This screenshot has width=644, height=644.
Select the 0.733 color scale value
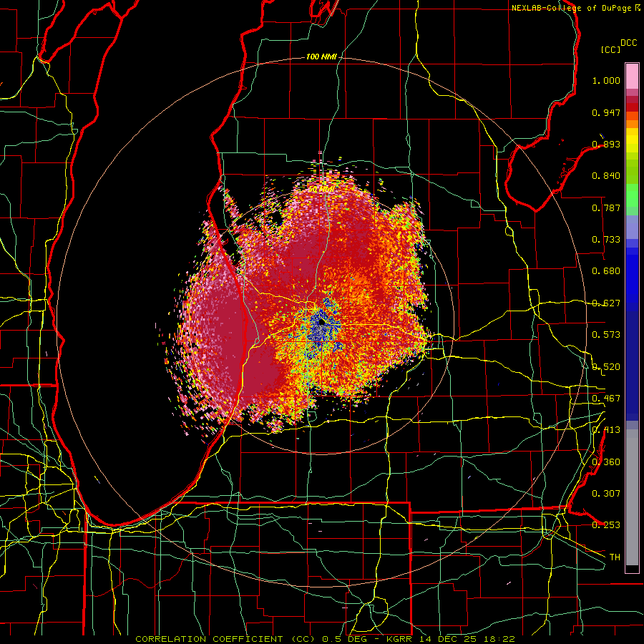[606, 240]
